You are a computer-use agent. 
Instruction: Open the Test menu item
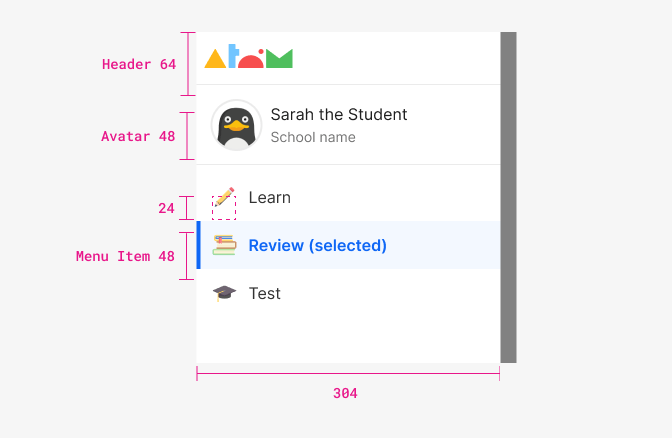pyautogui.click(x=348, y=293)
